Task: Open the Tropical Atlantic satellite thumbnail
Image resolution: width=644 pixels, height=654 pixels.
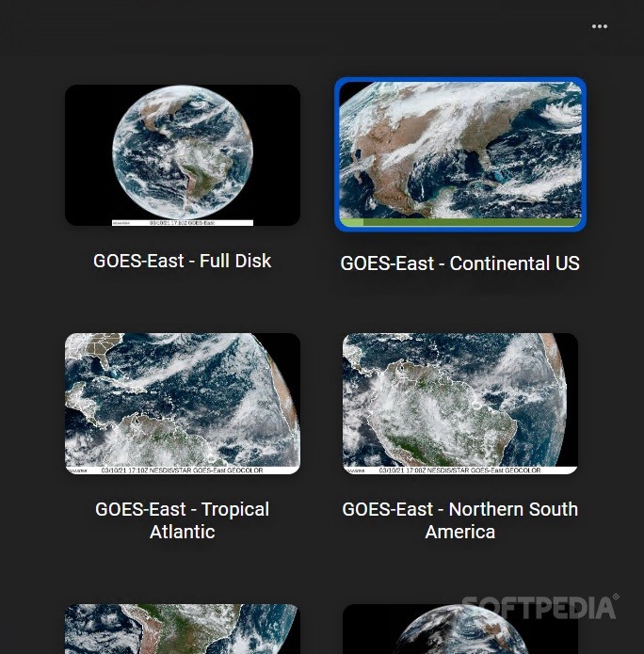Action: [x=183, y=404]
